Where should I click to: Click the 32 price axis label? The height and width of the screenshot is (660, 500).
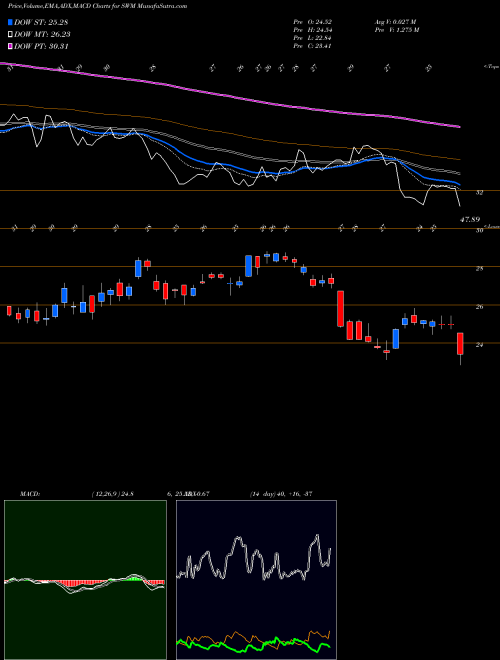480,192
